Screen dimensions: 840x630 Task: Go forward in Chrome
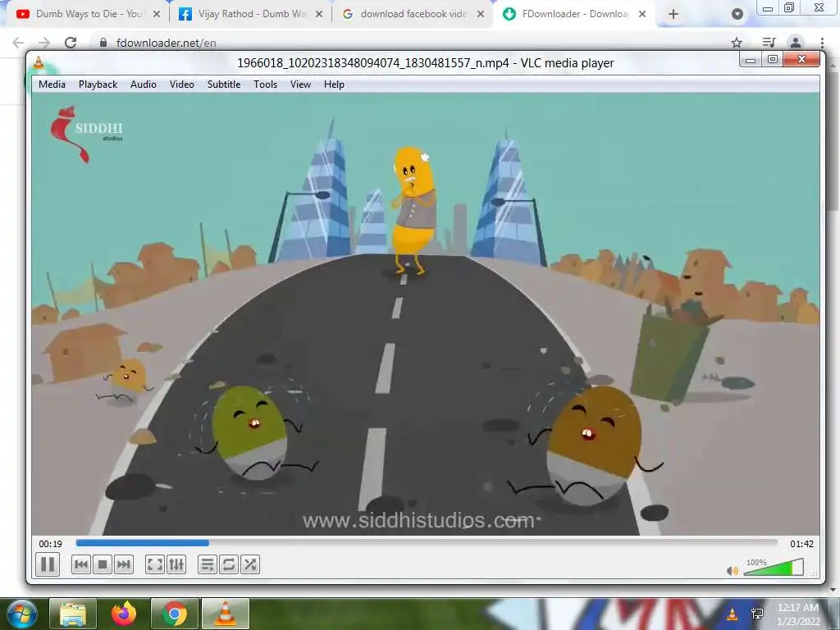(x=44, y=43)
